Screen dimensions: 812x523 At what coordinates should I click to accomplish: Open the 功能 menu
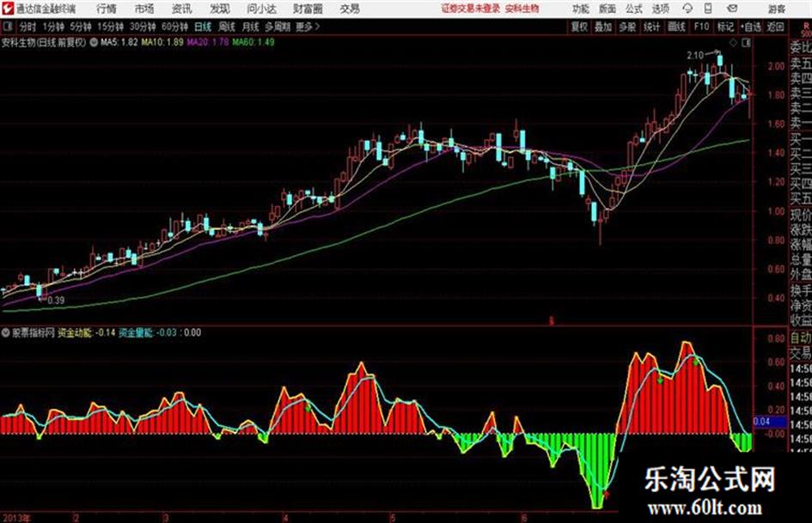coord(581,9)
